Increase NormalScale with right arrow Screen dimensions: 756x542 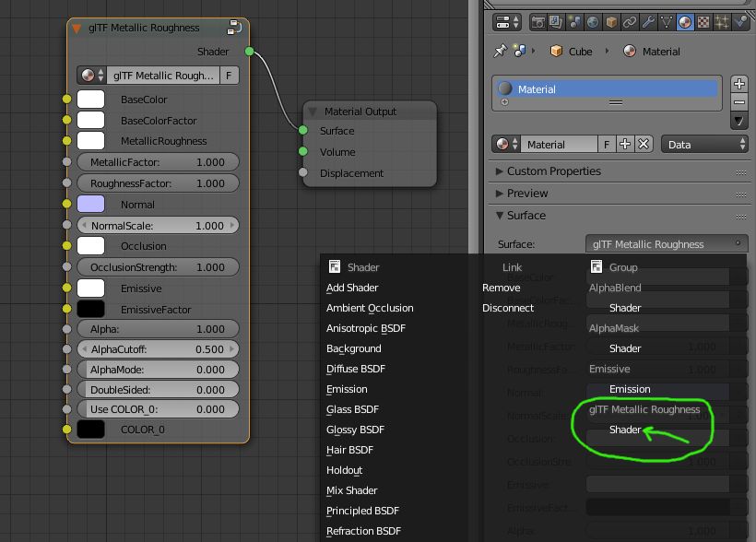[x=232, y=225]
